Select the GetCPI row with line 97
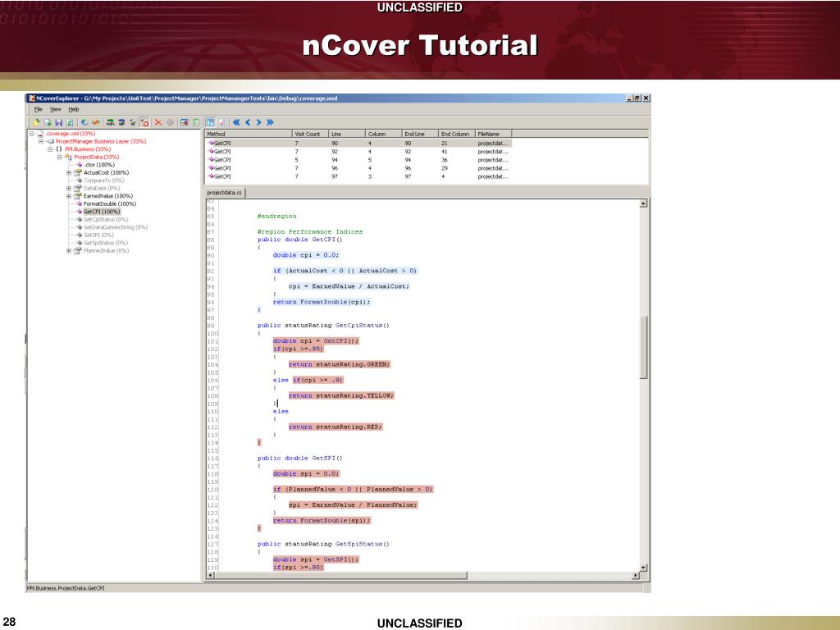The height and width of the screenshot is (630, 840). pyautogui.click(x=358, y=176)
